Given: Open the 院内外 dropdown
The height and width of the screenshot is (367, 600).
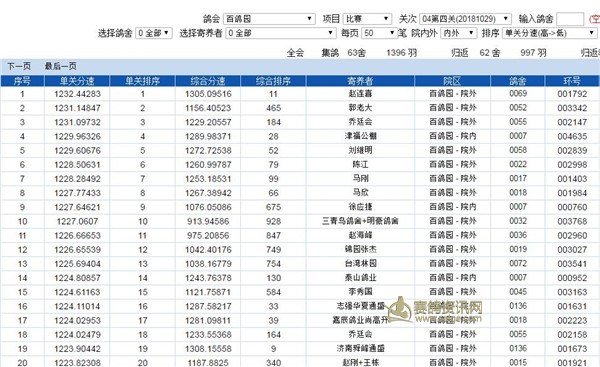Looking at the screenshot, I should point(458,33).
